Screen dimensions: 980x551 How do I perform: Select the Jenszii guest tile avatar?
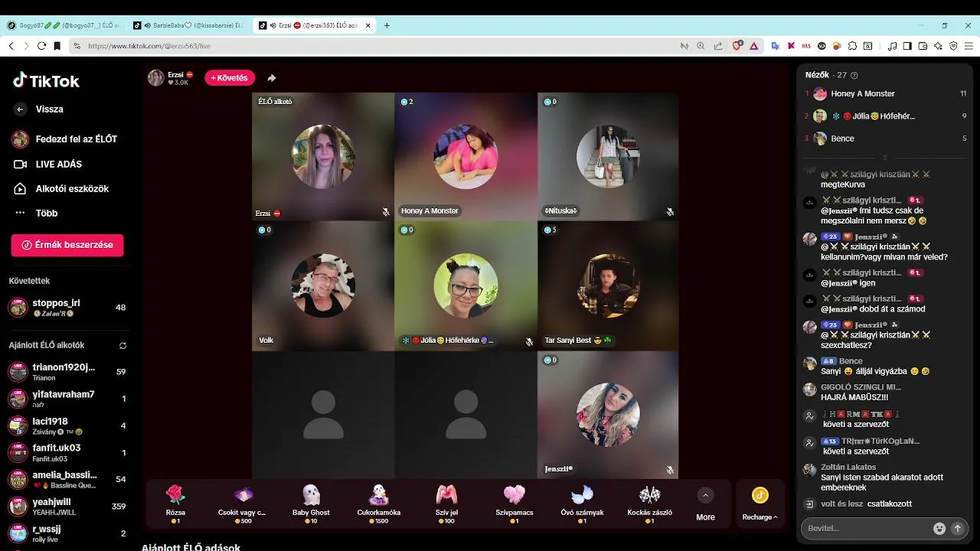point(608,415)
